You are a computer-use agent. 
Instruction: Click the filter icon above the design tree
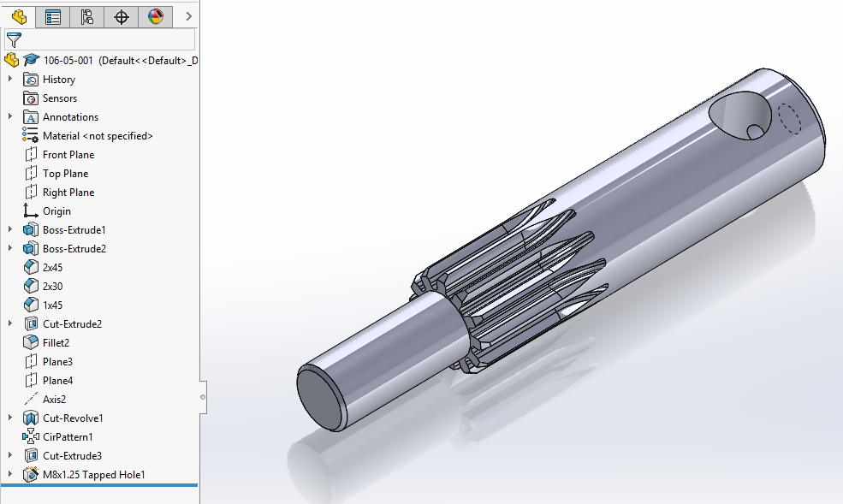point(14,39)
